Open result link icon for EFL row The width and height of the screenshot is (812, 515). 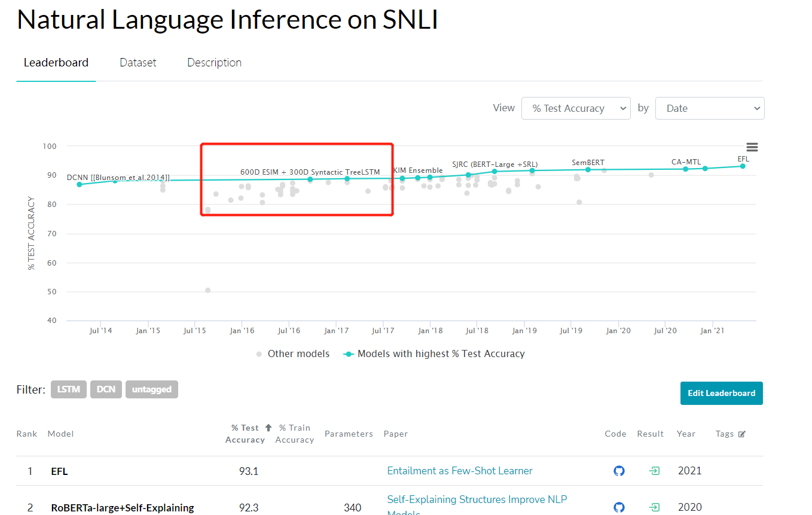pos(655,471)
